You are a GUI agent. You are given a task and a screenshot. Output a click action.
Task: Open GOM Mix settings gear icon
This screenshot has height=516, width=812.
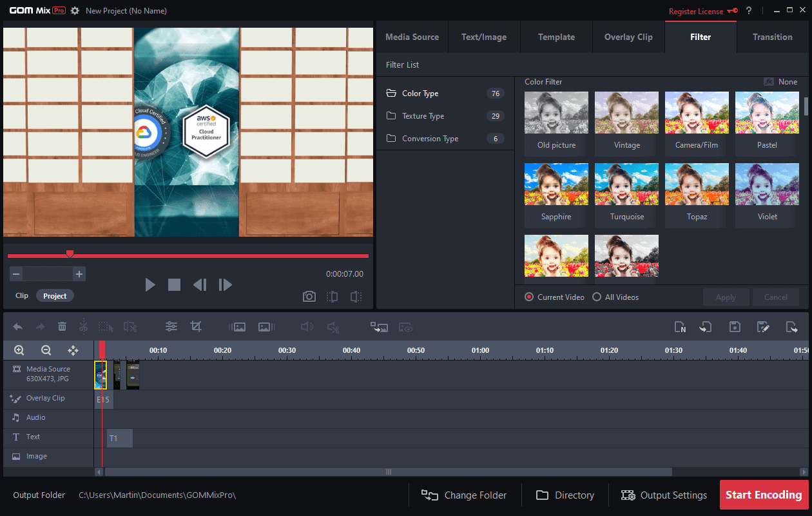point(75,11)
